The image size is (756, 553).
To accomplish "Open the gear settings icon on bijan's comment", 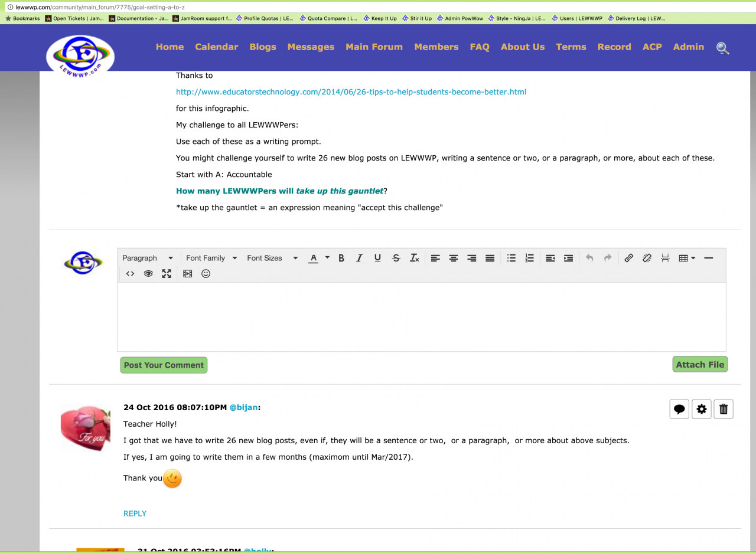I will (x=702, y=409).
